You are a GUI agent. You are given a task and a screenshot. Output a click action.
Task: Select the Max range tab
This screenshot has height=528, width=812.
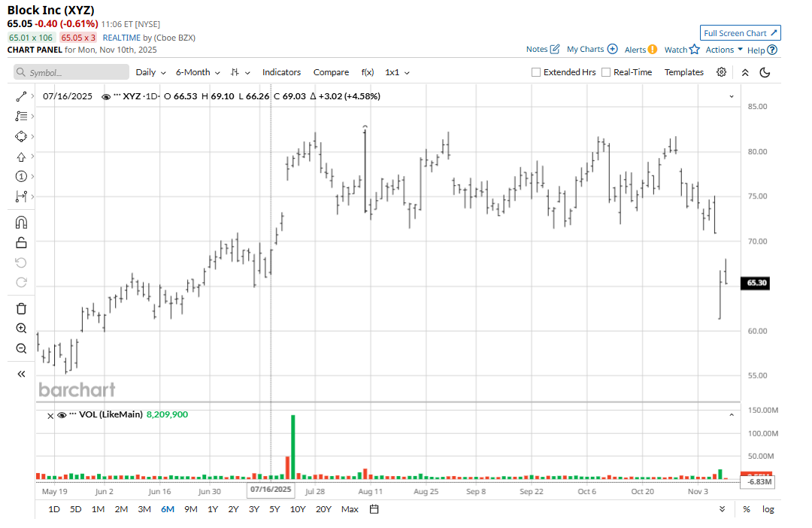(350, 509)
